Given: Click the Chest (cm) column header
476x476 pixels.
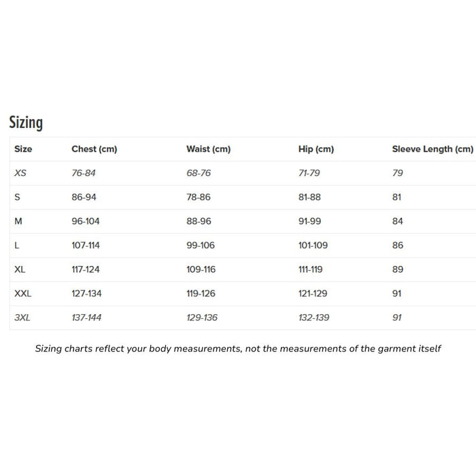Looking at the screenshot, I should 94,149.
